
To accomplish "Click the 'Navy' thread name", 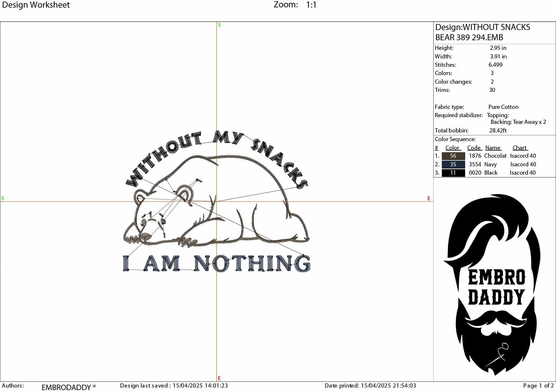I will 490,164.
